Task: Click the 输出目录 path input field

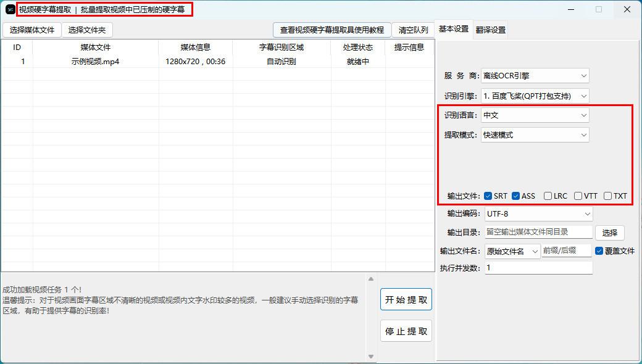Action: (x=537, y=233)
